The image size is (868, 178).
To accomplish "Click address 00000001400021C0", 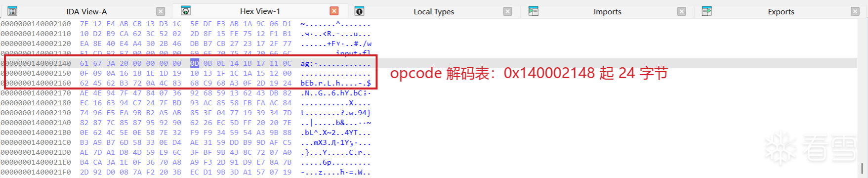I will [36, 142].
